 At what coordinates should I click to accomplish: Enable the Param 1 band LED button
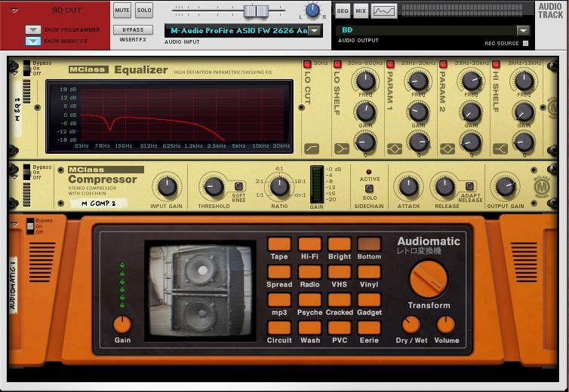[390, 65]
